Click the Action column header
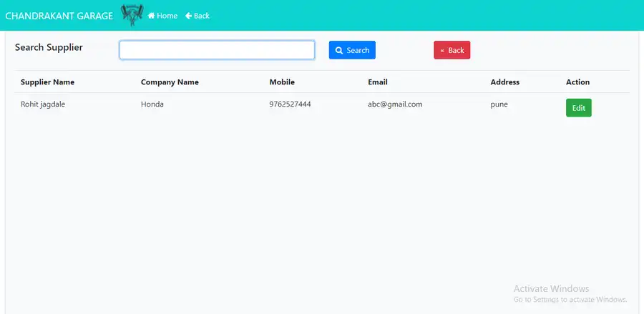 click(577, 82)
